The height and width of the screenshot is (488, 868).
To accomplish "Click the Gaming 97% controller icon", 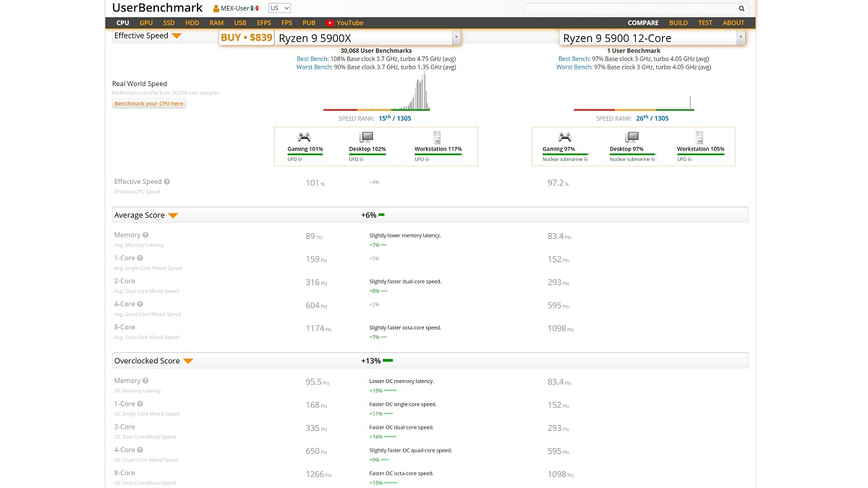I will coord(563,137).
